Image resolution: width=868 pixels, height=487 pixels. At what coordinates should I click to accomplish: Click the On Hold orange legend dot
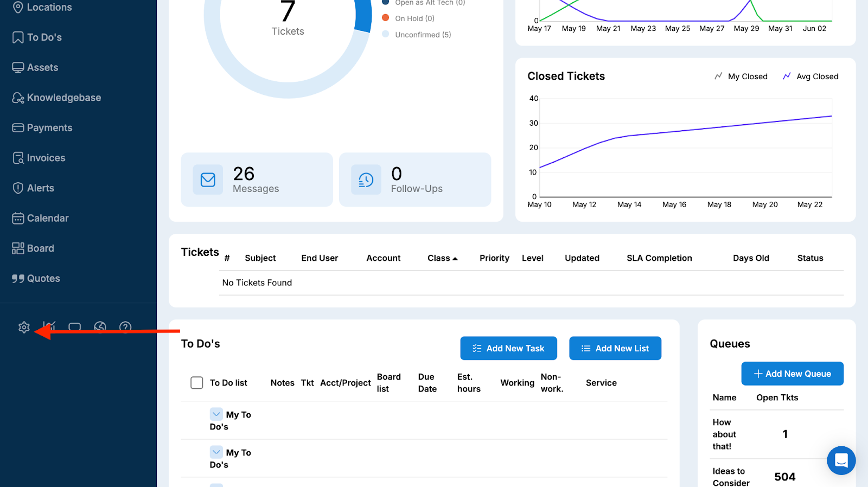[x=386, y=18]
